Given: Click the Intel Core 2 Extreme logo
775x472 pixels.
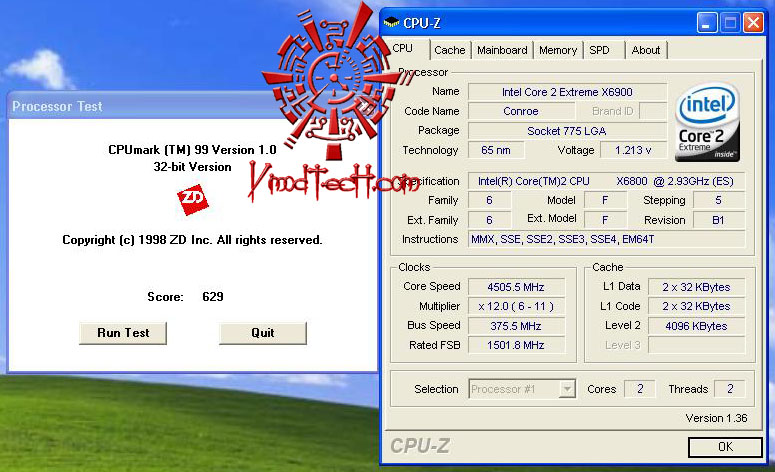Looking at the screenshot, I should 707,122.
